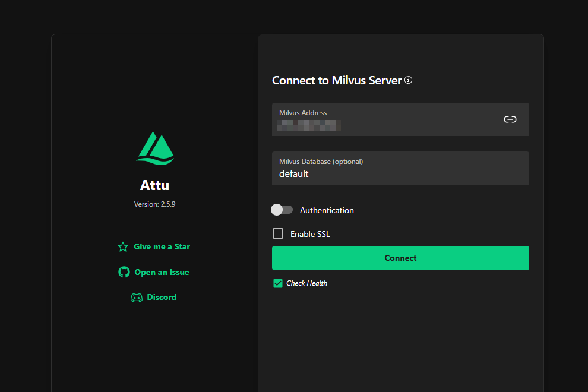
Task: Open the Discord link text
Action: [162, 297]
